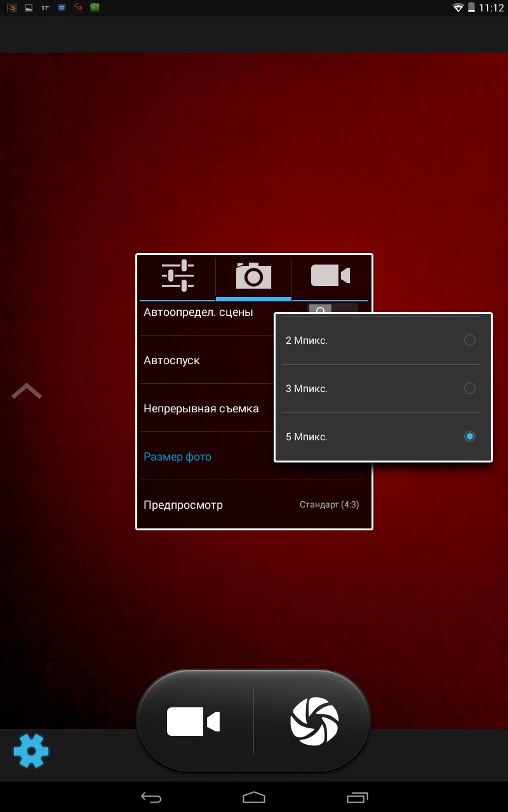Tap the Wi-Fi status bar icon

[458, 8]
